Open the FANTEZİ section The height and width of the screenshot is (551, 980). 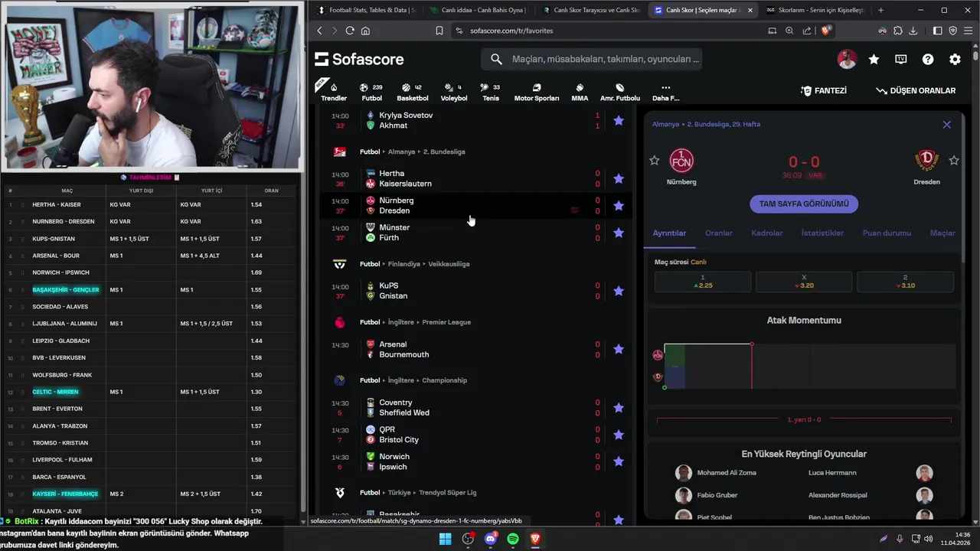[823, 90]
